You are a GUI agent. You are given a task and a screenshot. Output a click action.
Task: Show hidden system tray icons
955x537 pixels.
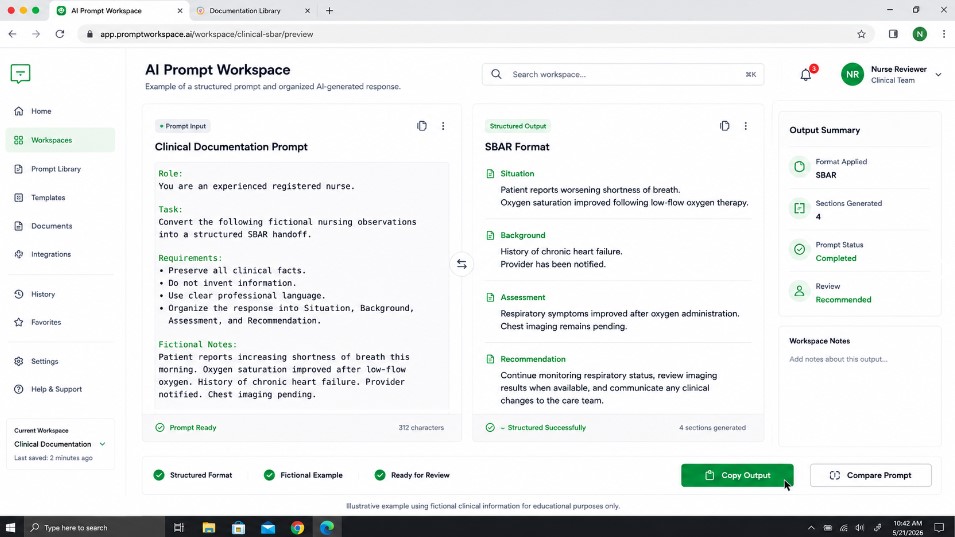click(811, 528)
